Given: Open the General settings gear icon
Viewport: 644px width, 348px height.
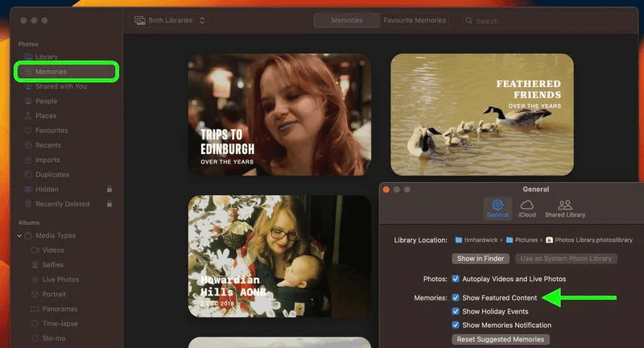Looking at the screenshot, I should [x=497, y=206].
